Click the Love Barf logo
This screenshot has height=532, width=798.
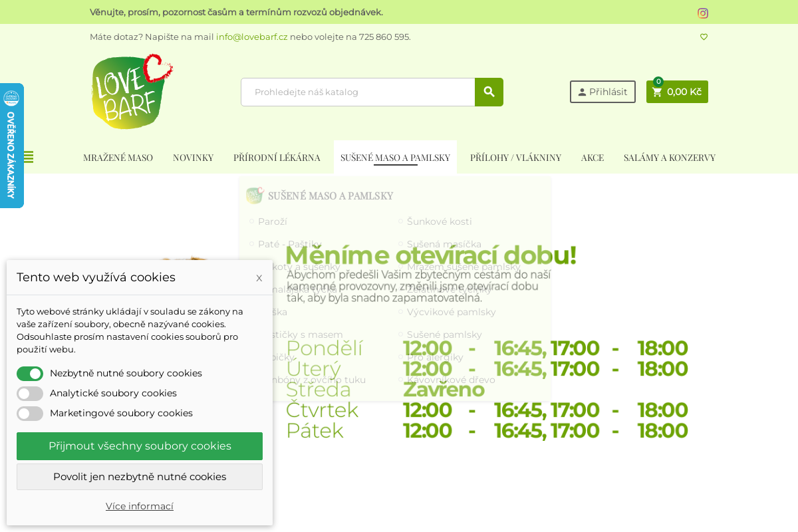pyautogui.click(x=132, y=92)
